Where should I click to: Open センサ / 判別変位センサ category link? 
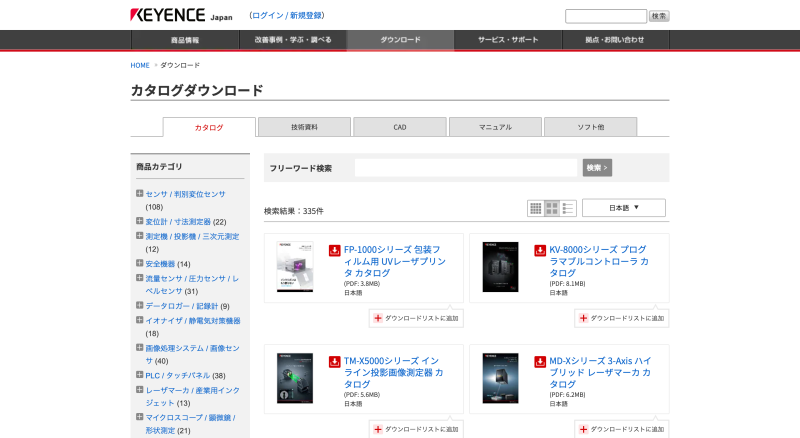185,194
